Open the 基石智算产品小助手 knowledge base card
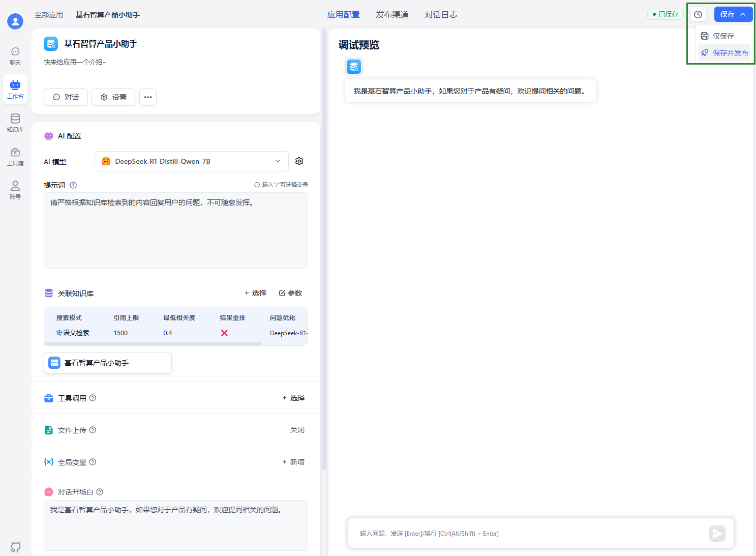The image size is (756, 556). coord(108,363)
